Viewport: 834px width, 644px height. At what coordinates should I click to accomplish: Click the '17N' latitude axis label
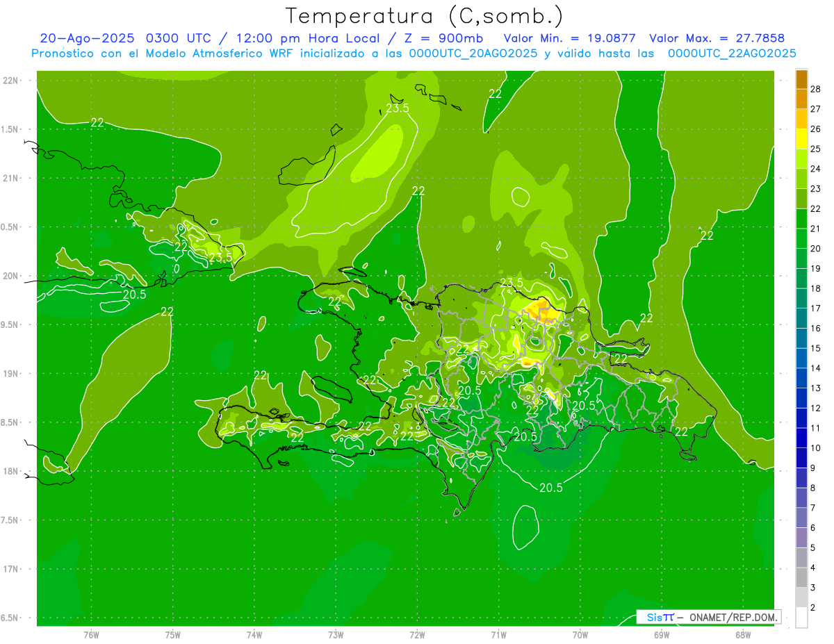pyautogui.click(x=10, y=570)
